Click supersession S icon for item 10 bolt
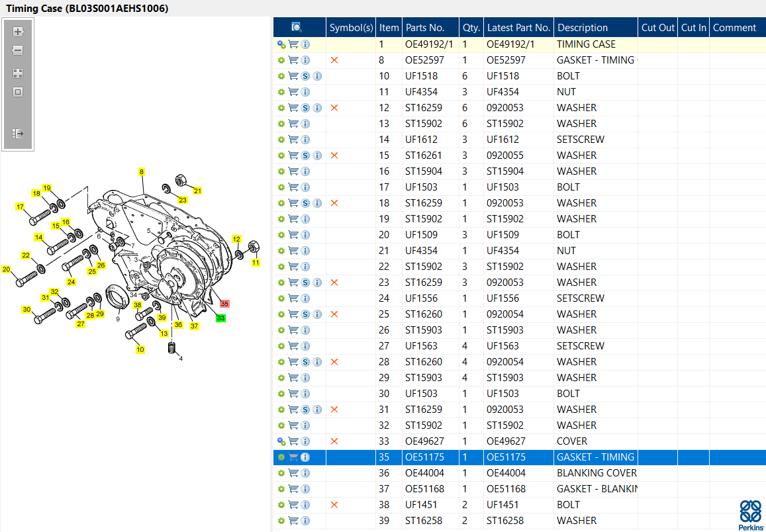 pyautogui.click(x=305, y=76)
